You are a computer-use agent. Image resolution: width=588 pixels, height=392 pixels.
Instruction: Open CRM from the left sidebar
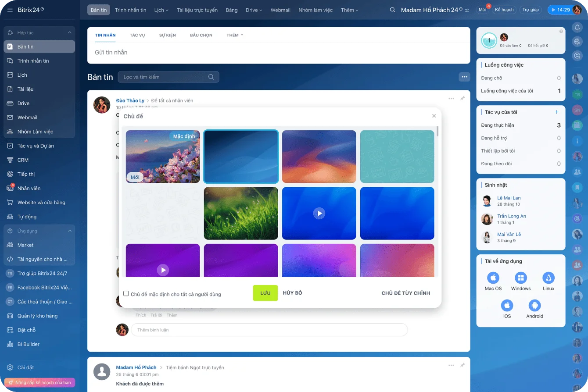click(x=23, y=160)
